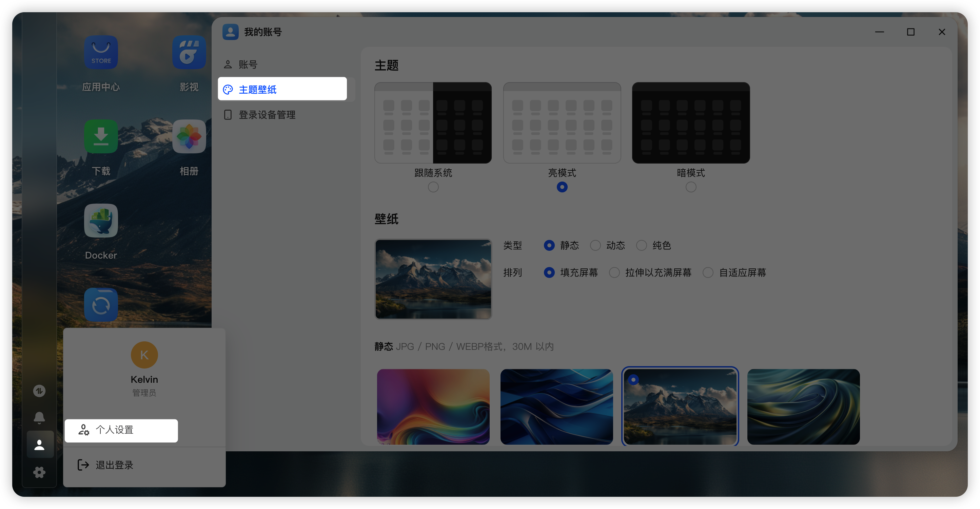Open 登录设备管理 device management tab
This screenshot has height=509, width=980.
coord(267,115)
